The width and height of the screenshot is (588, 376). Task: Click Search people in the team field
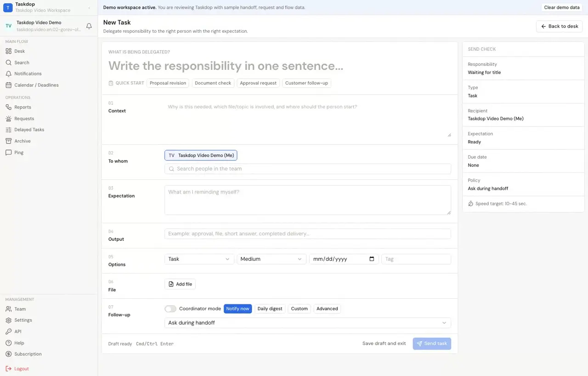(x=308, y=169)
